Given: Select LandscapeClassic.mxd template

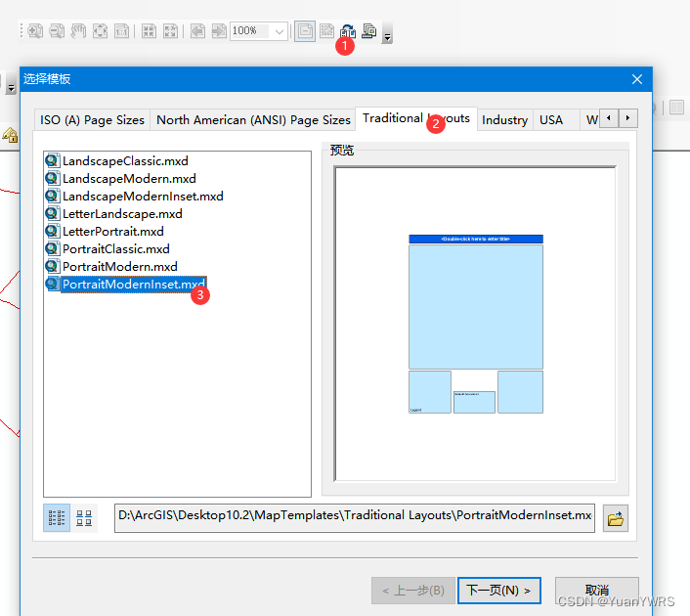Looking at the screenshot, I should tap(125, 160).
